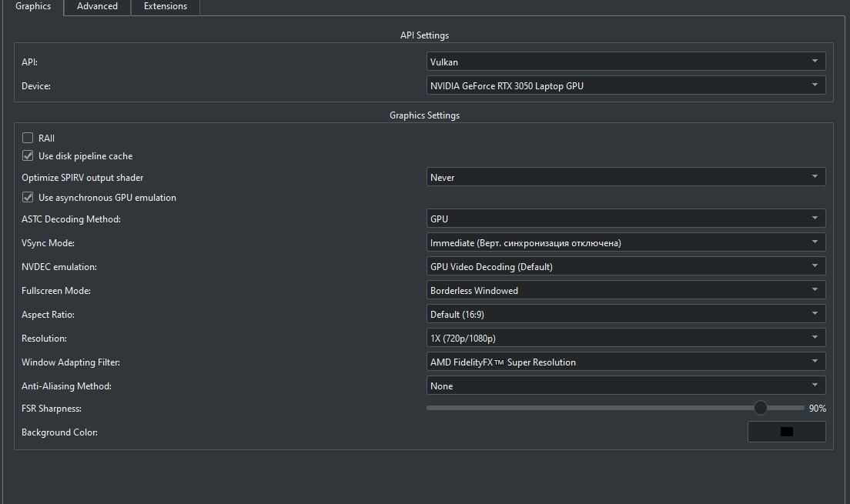Open ASTC Decoding Method dropdown

[x=626, y=219]
